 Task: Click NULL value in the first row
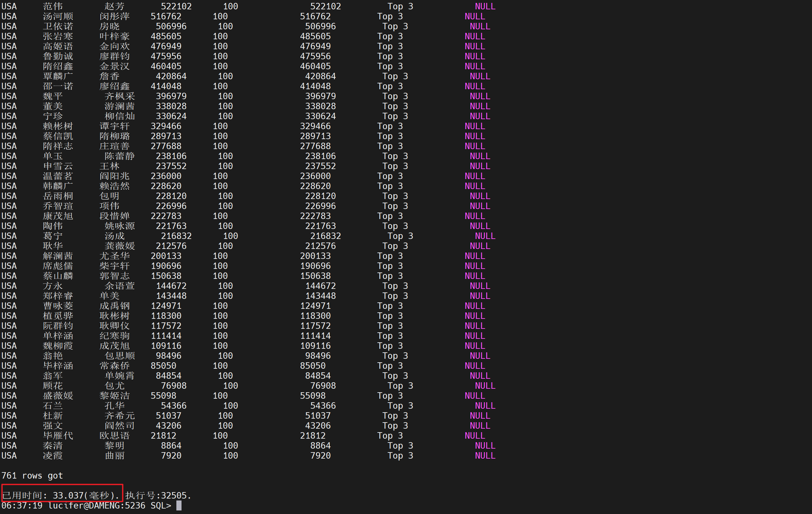coord(485,6)
